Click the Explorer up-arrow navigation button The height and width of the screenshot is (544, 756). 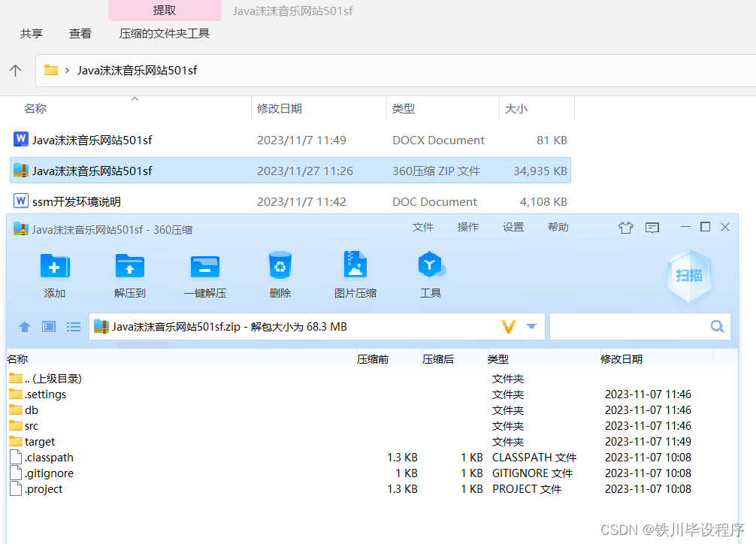click(x=16, y=71)
